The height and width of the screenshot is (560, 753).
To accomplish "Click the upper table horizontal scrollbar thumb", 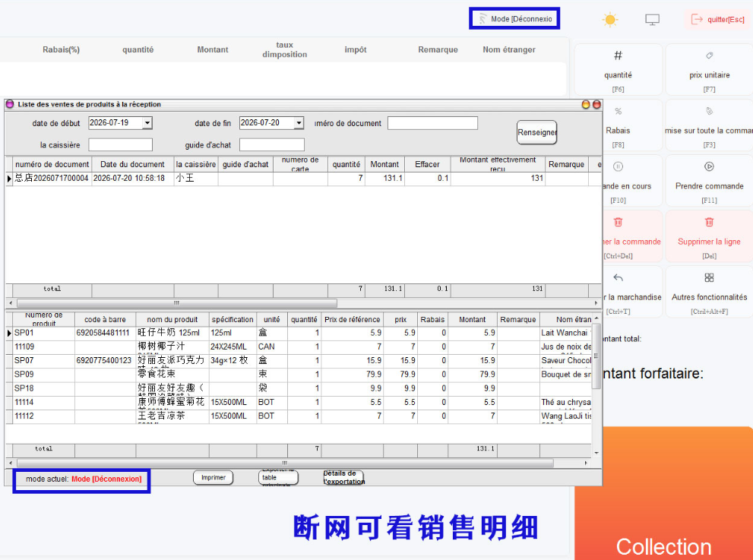I will pos(177,303).
